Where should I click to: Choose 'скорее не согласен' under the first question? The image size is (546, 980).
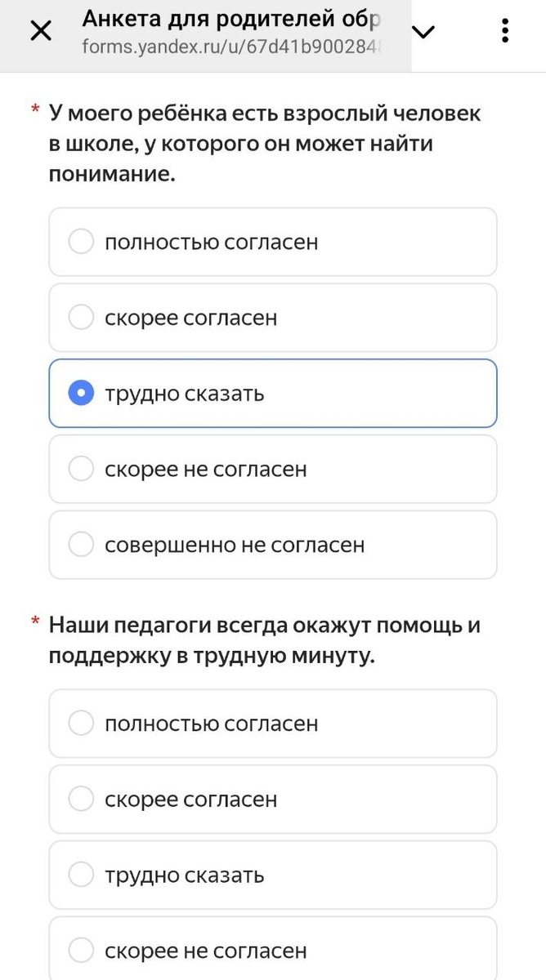click(x=273, y=469)
